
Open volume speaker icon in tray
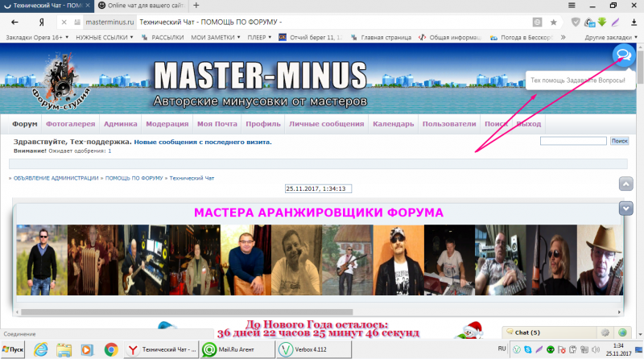[x=596, y=349]
